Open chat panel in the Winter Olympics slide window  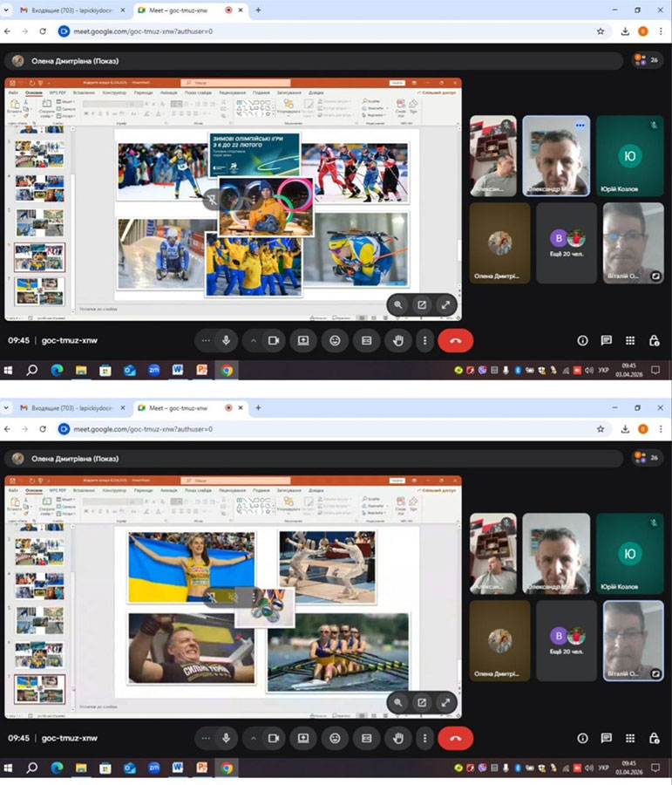pos(607,340)
